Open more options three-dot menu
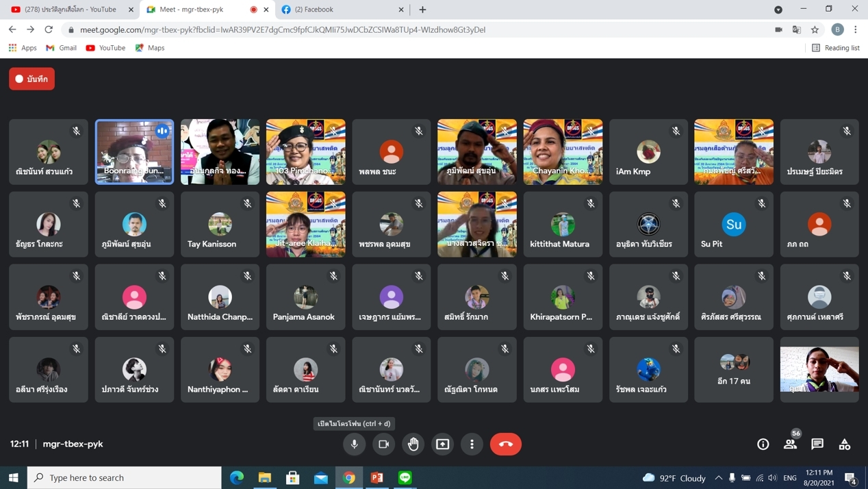Viewport: 868px width, 489px height. 472,444
